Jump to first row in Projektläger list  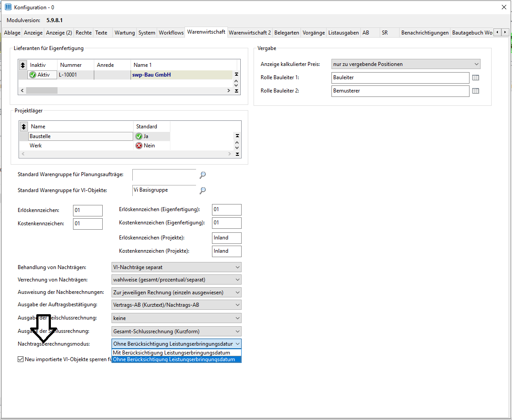(x=237, y=135)
